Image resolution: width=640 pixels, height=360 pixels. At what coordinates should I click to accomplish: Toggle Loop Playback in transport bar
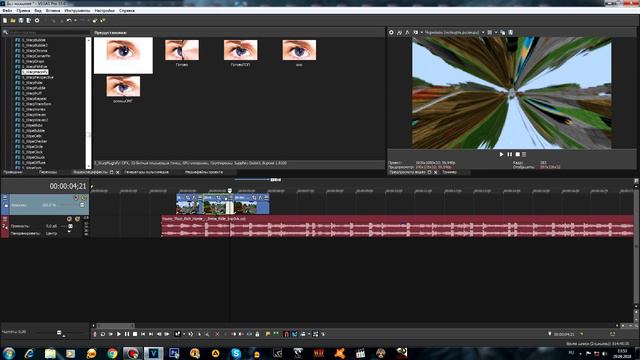coord(103,334)
